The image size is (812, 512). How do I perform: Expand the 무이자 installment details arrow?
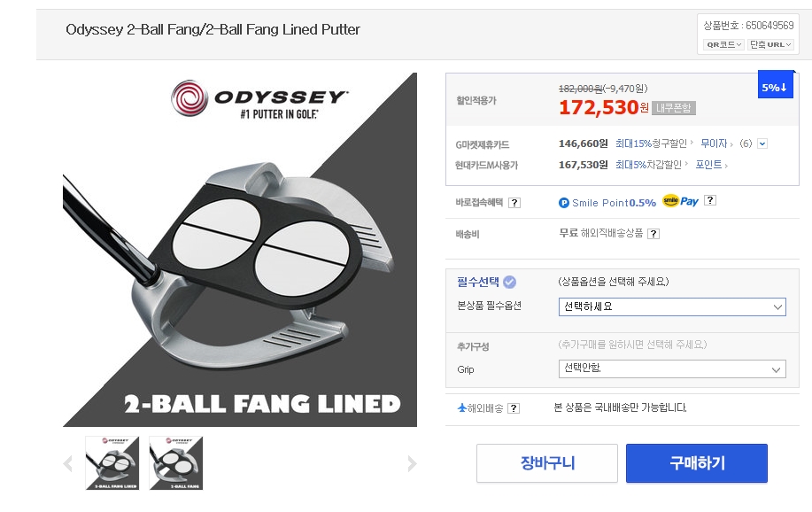coord(762,144)
